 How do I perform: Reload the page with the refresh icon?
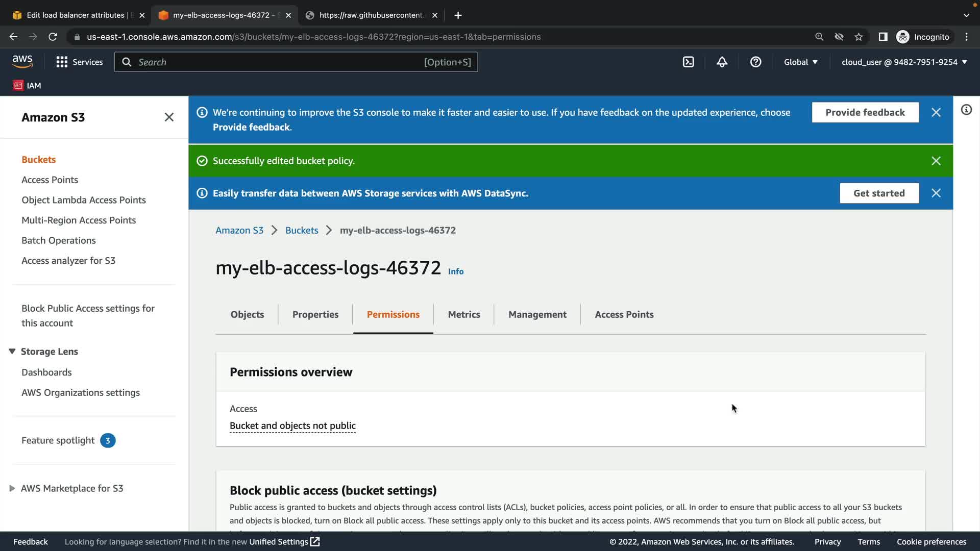pos(53,37)
